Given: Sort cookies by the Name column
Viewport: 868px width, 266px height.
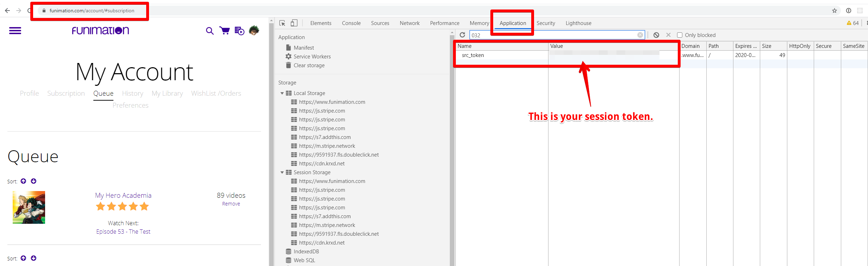Looking at the screenshot, I should pos(502,46).
